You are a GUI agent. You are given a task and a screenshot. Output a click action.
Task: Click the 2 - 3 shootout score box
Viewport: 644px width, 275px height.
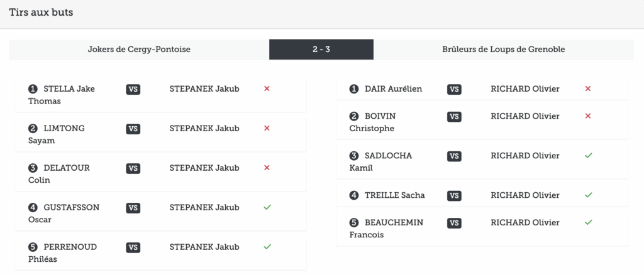(321, 50)
